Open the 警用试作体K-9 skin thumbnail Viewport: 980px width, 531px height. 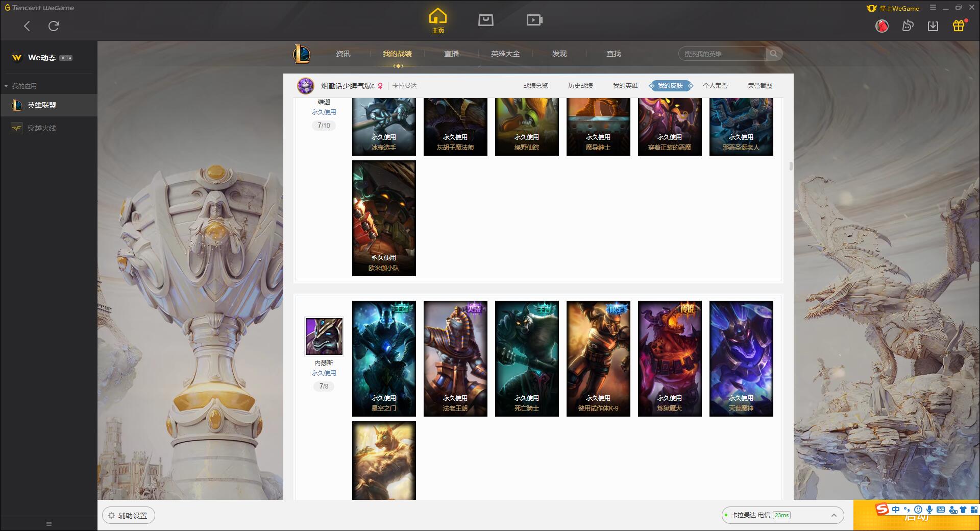[x=598, y=359]
